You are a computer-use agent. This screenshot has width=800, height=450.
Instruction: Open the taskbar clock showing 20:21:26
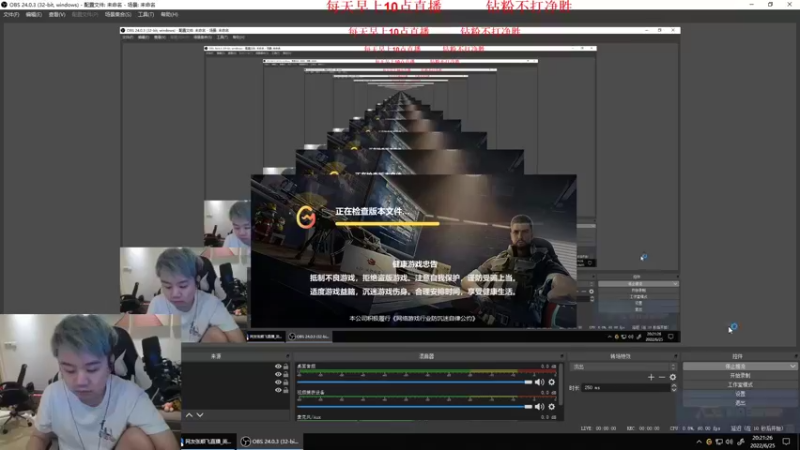(762, 442)
